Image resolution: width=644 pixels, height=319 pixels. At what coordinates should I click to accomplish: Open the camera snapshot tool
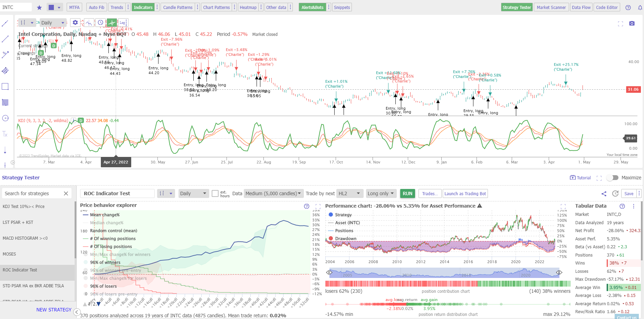click(x=632, y=23)
